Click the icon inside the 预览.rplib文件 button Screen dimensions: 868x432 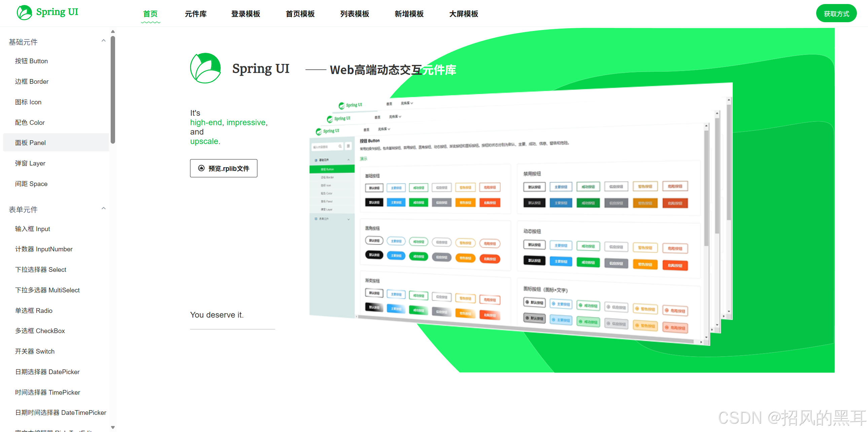(x=201, y=168)
